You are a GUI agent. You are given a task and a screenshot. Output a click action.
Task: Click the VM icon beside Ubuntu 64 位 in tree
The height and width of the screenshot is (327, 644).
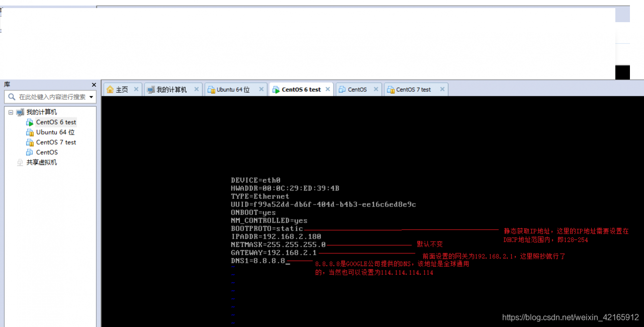(x=30, y=133)
